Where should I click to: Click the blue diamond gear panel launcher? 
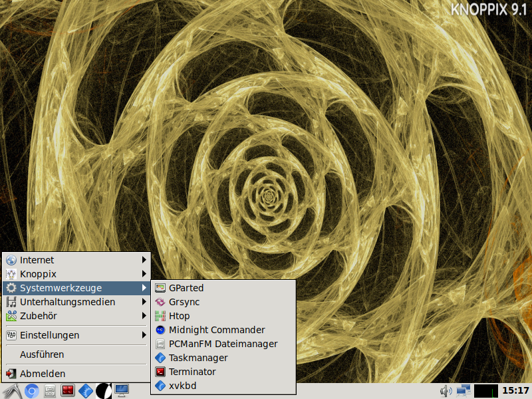point(86,391)
